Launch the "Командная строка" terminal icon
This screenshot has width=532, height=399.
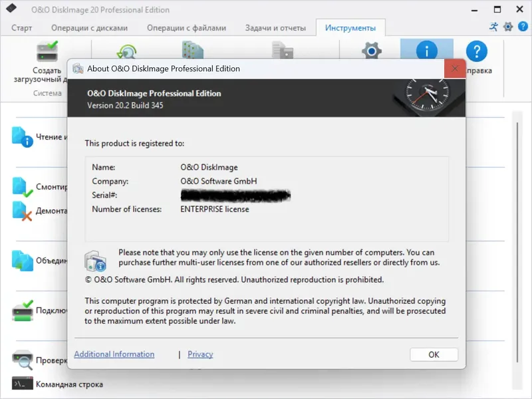[22, 384]
